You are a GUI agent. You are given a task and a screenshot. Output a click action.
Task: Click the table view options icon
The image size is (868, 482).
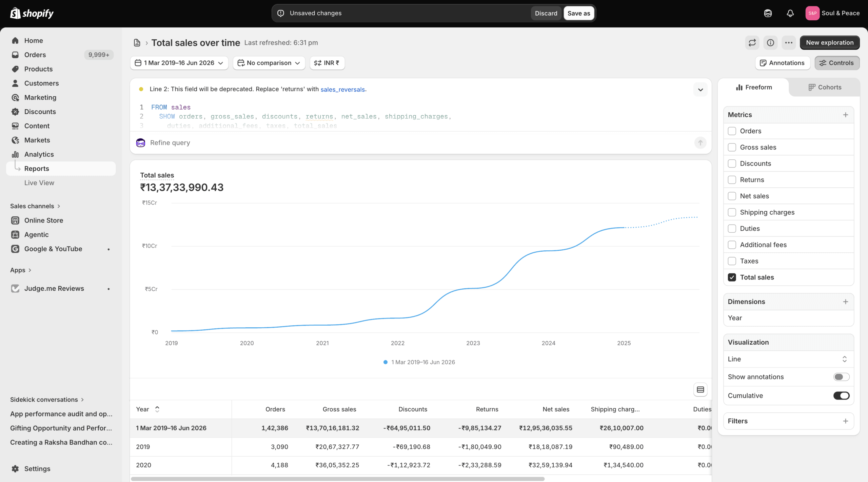[701, 390]
